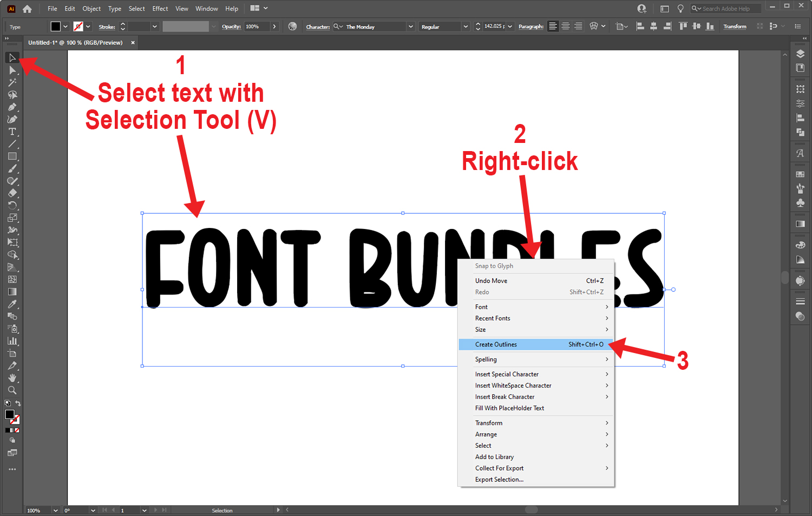The width and height of the screenshot is (812, 516).
Task: Select the Shape Builder tool
Action: tap(12, 255)
